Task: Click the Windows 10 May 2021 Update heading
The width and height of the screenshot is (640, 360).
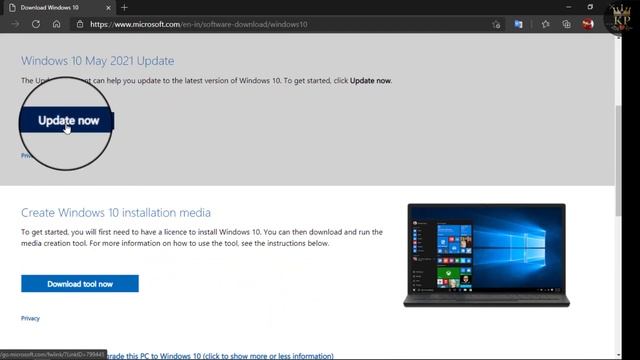Action: click(98, 61)
